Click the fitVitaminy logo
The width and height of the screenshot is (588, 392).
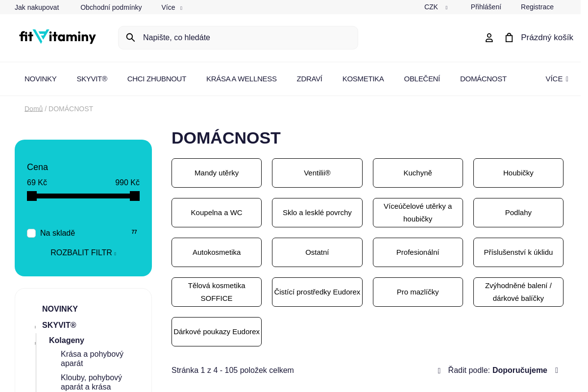(58, 37)
